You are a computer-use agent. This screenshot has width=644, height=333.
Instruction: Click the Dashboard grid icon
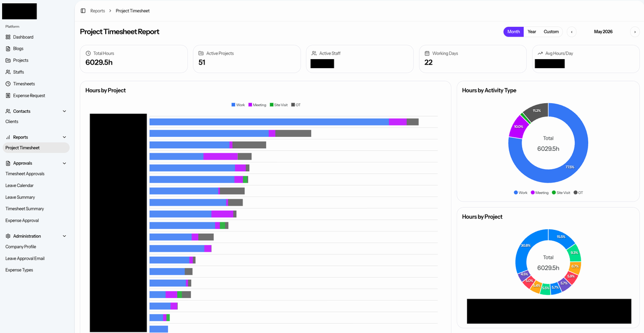click(8, 37)
